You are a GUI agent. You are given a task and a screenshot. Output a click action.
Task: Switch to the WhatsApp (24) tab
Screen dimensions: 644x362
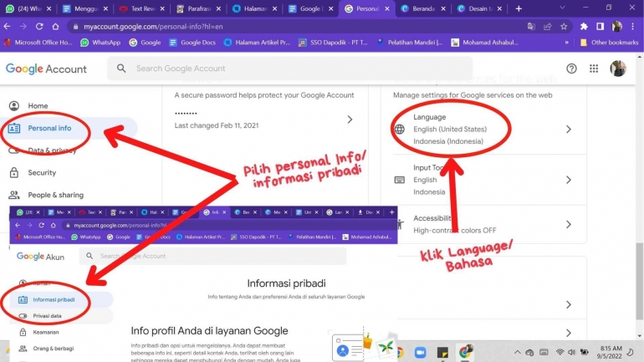coord(28,8)
